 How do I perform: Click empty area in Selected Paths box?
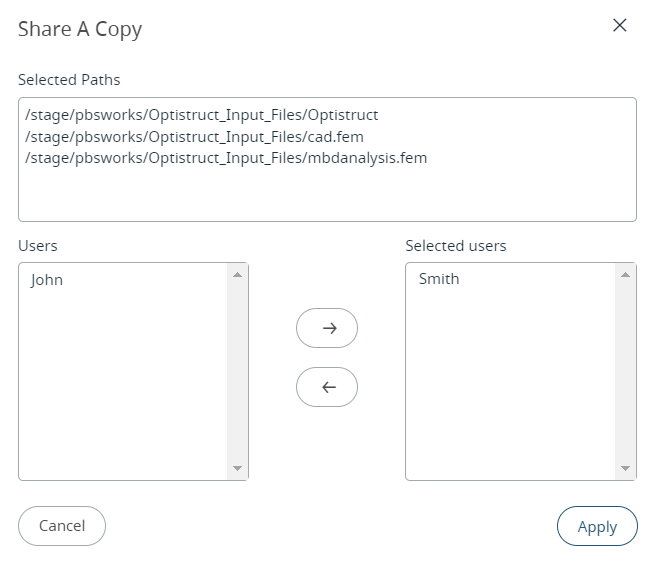(327, 195)
